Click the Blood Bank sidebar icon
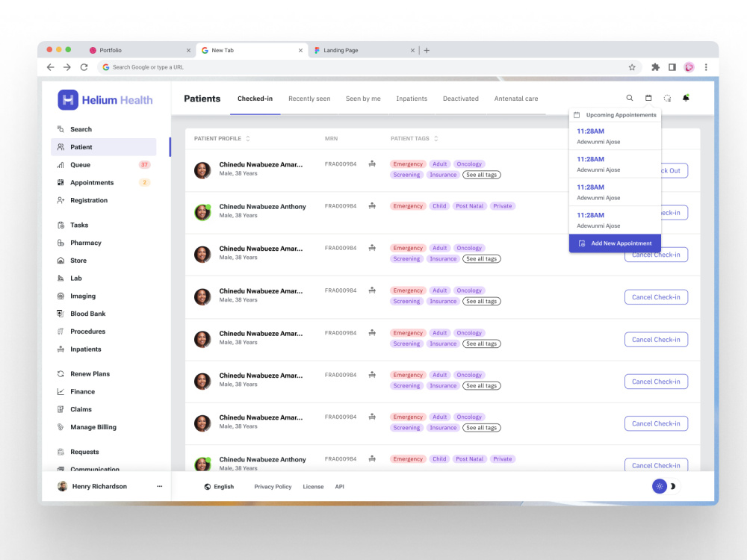The height and width of the screenshot is (560, 747). (61, 314)
